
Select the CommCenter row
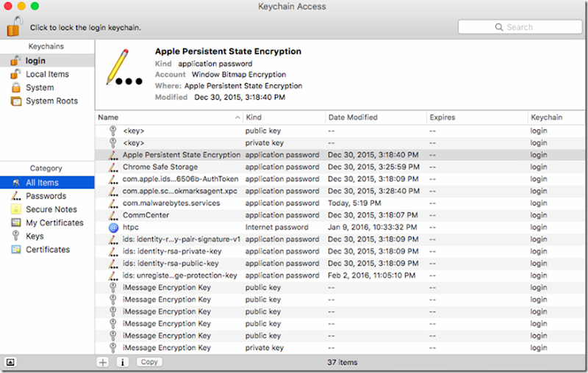pos(340,215)
